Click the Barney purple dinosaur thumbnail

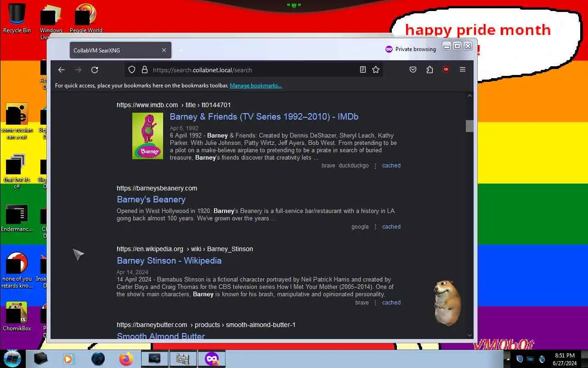coord(147,136)
